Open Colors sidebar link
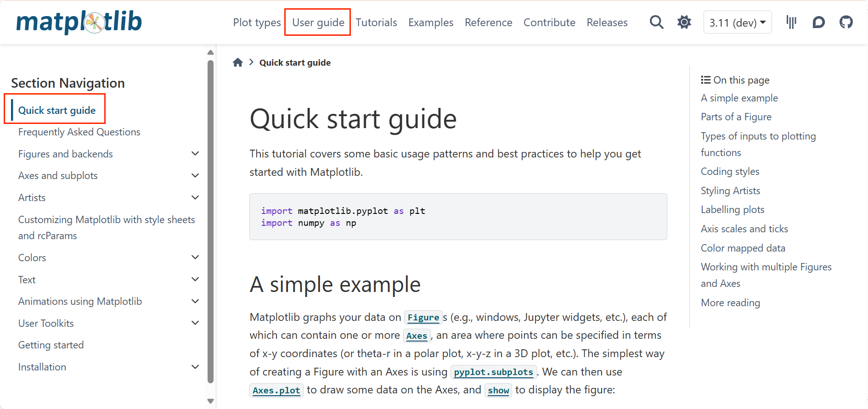 [32, 258]
